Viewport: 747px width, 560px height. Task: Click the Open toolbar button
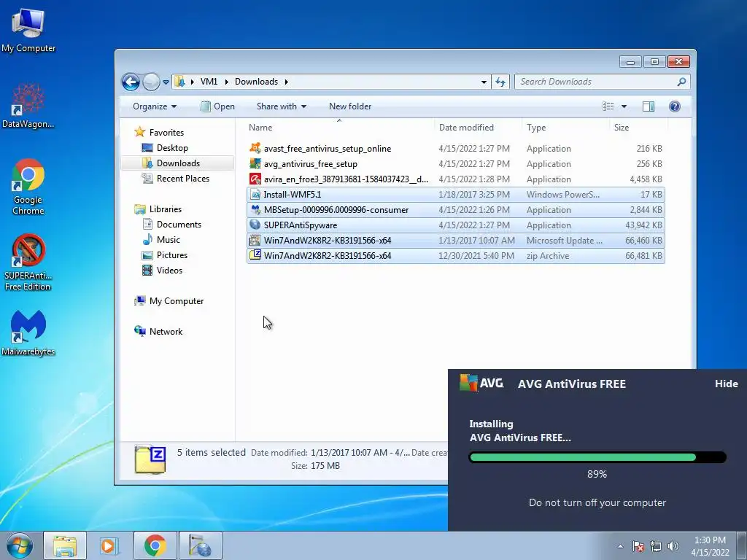217,106
